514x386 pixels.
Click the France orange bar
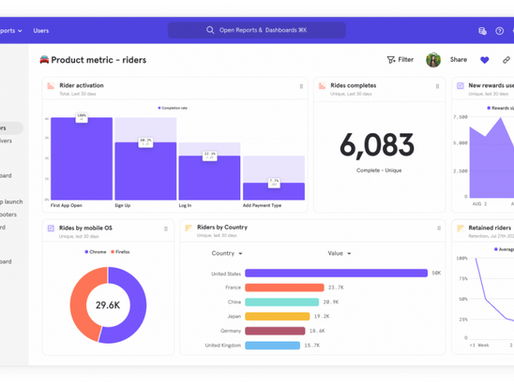[284, 287]
